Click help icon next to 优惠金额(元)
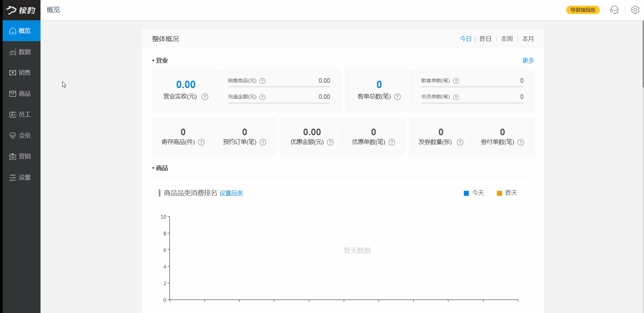This screenshot has width=644, height=313. tap(330, 142)
